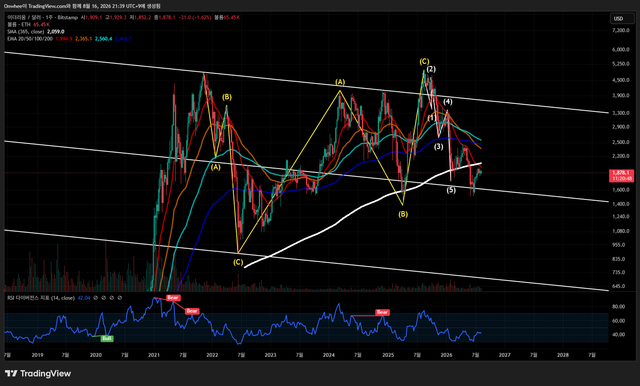Click the snapshot header with the TradingView.com timestamp
The image size is (640, 386).
[82, 6]
